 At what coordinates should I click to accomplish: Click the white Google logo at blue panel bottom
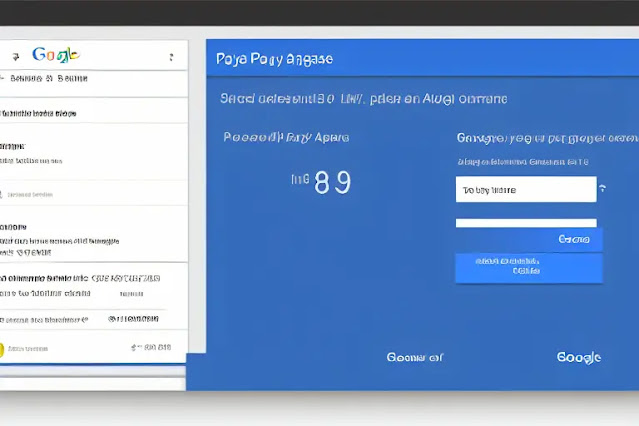(x=579, y=358)
